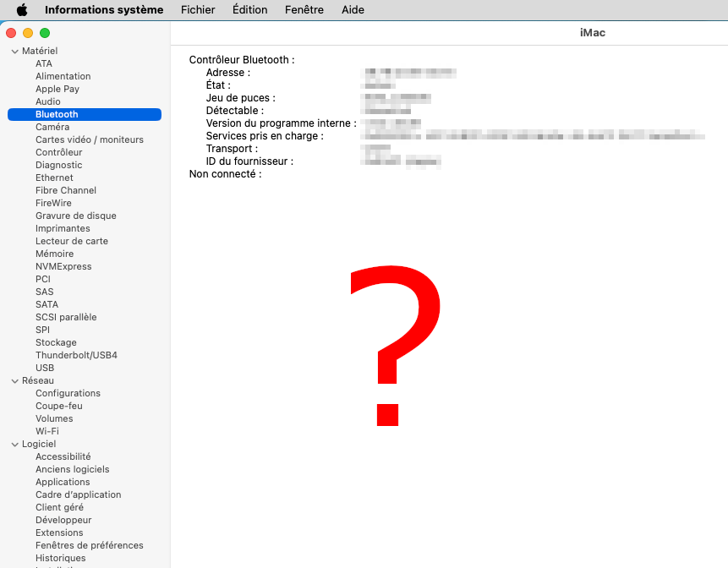Select FireWire in the sidebar

[53, 203]
